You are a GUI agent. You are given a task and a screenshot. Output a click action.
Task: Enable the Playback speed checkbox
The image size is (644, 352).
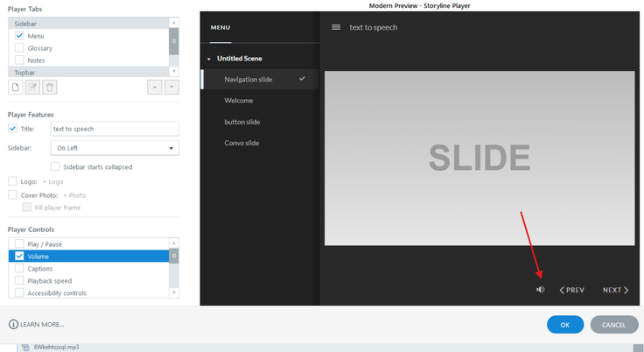(x=19, y=280)
